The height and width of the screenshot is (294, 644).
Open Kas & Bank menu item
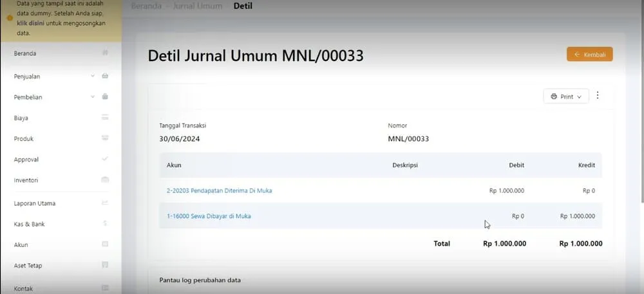coord(29,225)
